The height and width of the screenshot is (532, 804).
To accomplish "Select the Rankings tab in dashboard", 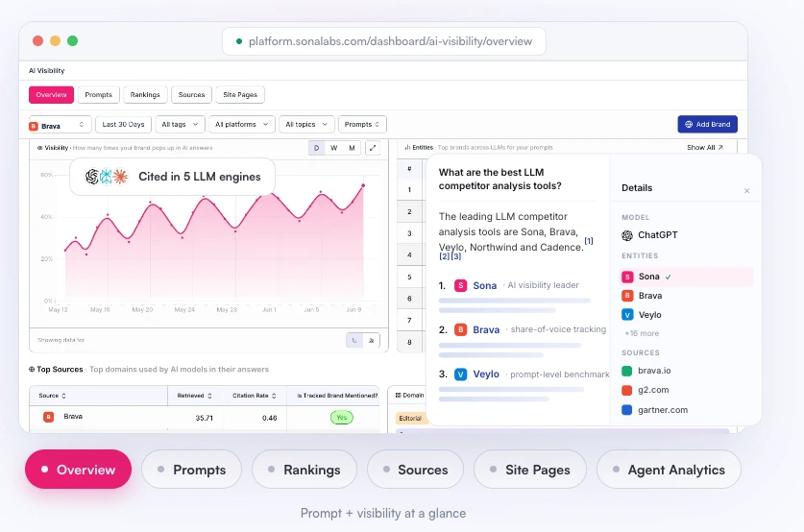I will [x=145, y=95].
